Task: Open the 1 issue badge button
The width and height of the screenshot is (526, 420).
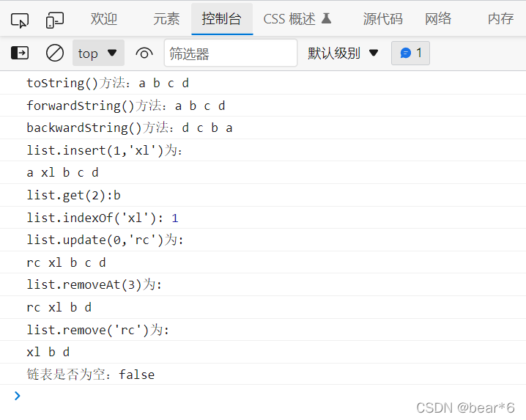Action: (410, 53)
